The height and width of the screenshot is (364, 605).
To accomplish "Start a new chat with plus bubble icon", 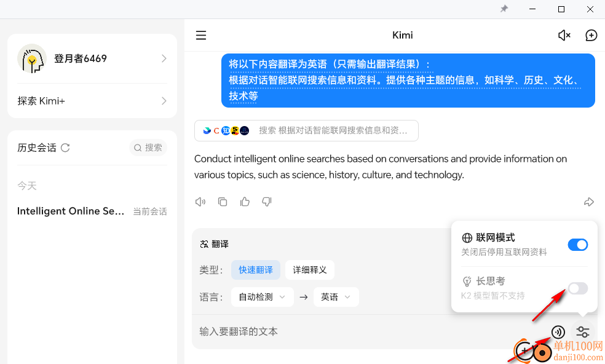I will click(x=591, y=36).
